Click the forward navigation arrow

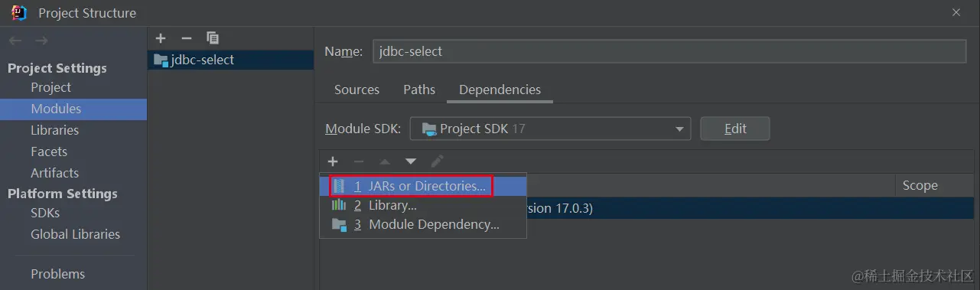pos(41,41)
